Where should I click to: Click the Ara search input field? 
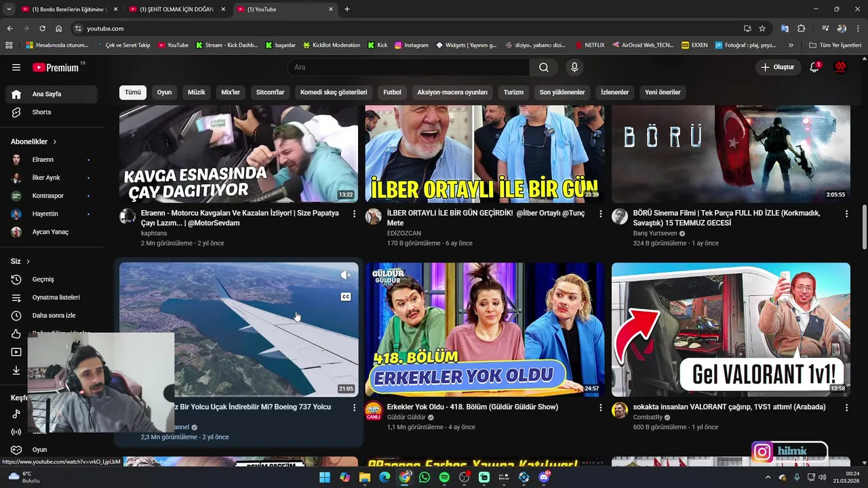[x=408, y=67]
